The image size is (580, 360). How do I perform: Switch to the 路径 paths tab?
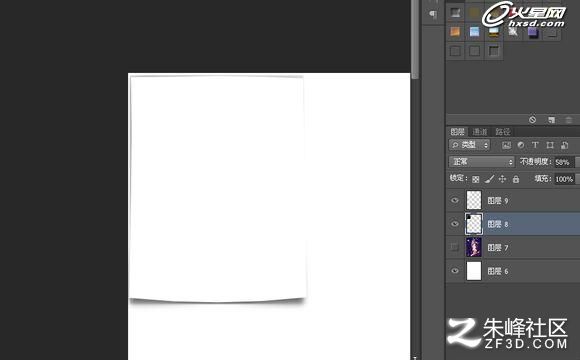coord(503,132)
